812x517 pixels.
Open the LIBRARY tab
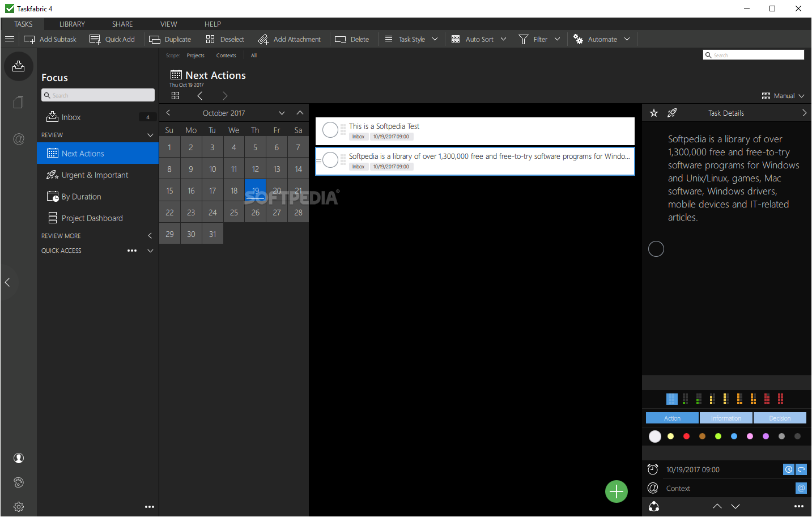tap(72, 24)
